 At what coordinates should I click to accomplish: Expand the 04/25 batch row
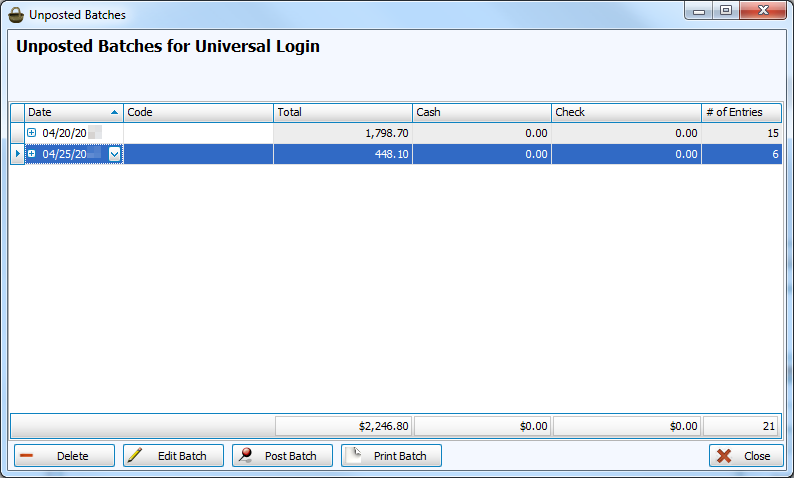pyautogui.click(x=31, y=153)
